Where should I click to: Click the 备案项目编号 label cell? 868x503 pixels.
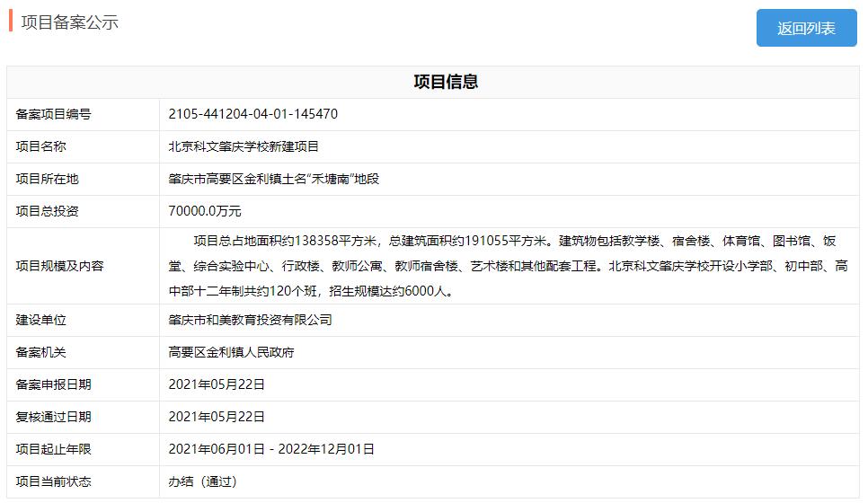pyautogui.click(x=83, y=115)
